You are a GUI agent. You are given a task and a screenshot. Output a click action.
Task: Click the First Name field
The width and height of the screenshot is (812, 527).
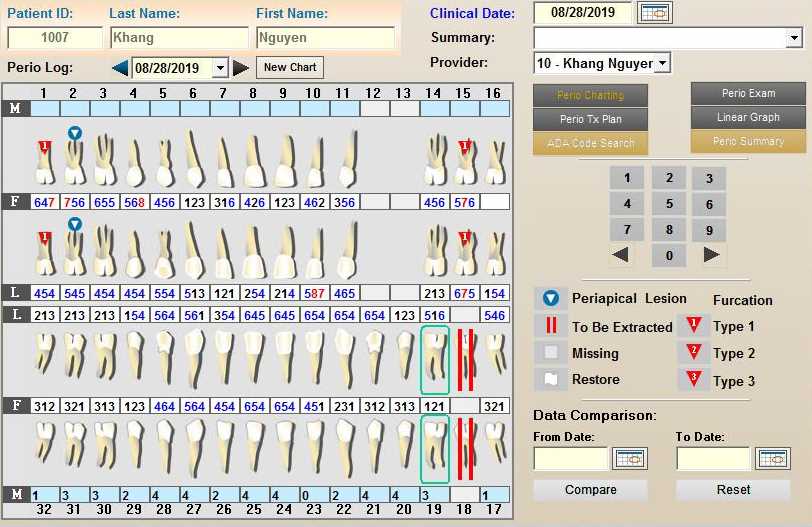325,37
